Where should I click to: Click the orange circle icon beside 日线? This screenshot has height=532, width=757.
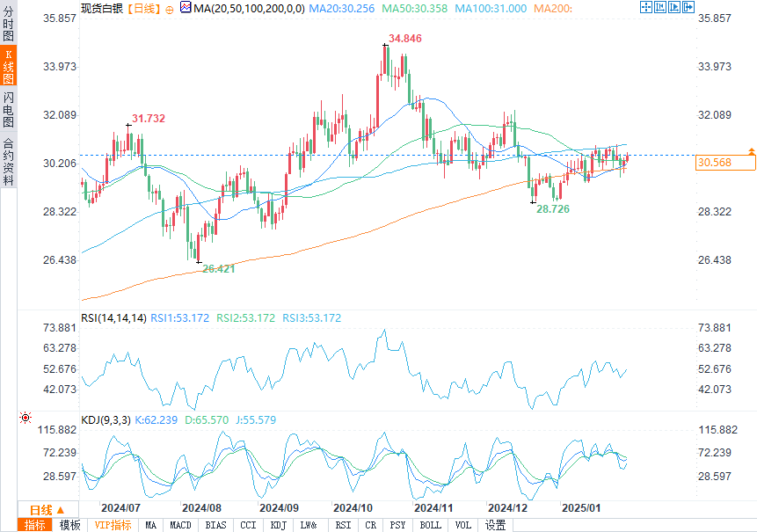pos(169,9)
